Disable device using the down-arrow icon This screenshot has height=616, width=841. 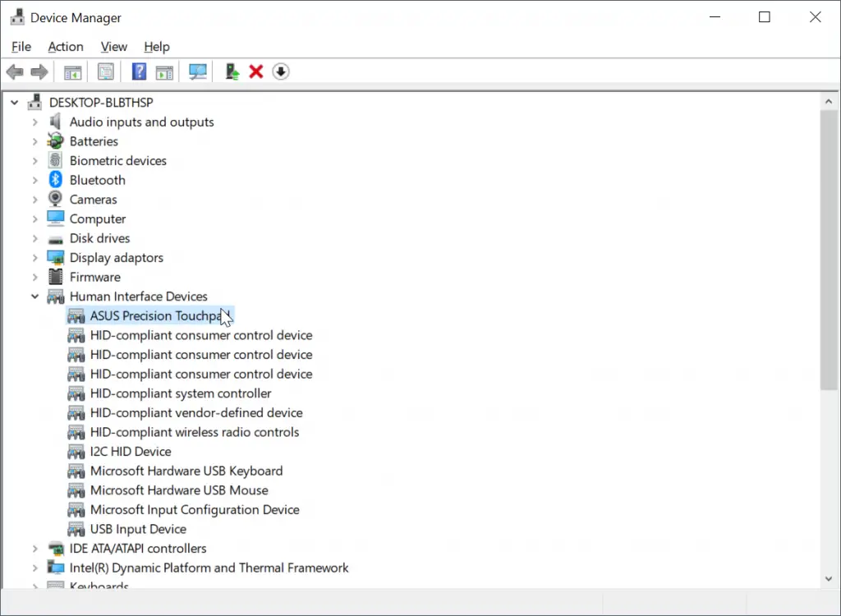pos(280,71)
